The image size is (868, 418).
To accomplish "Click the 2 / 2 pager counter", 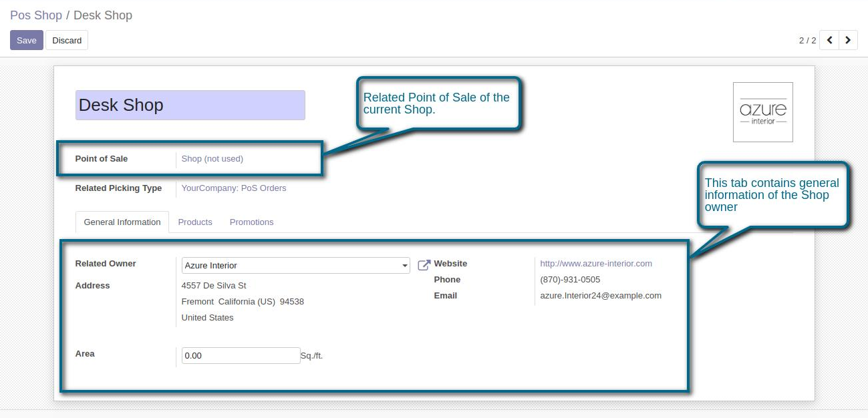I will click(807, 40).
